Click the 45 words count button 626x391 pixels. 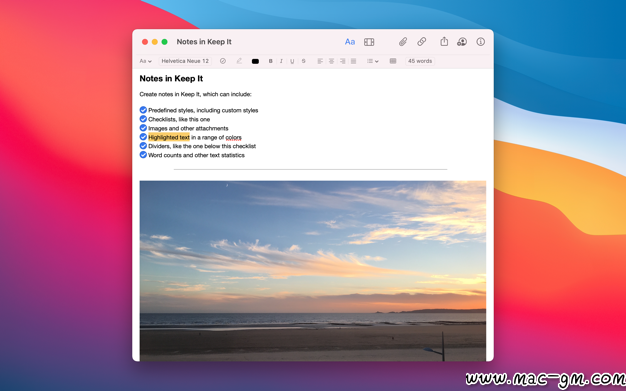(x=420, y=61)
